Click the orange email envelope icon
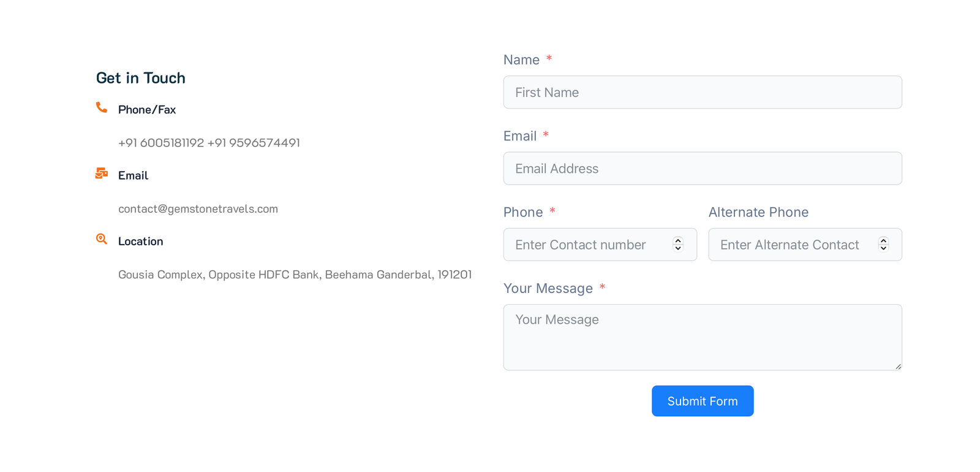The height and width of the screenshot is (472, 980). click(102, 173)
